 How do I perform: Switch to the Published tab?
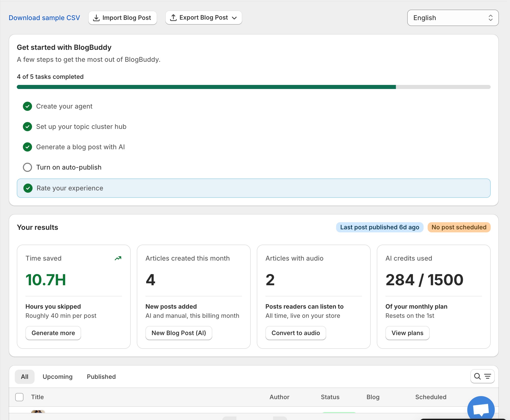101,377
